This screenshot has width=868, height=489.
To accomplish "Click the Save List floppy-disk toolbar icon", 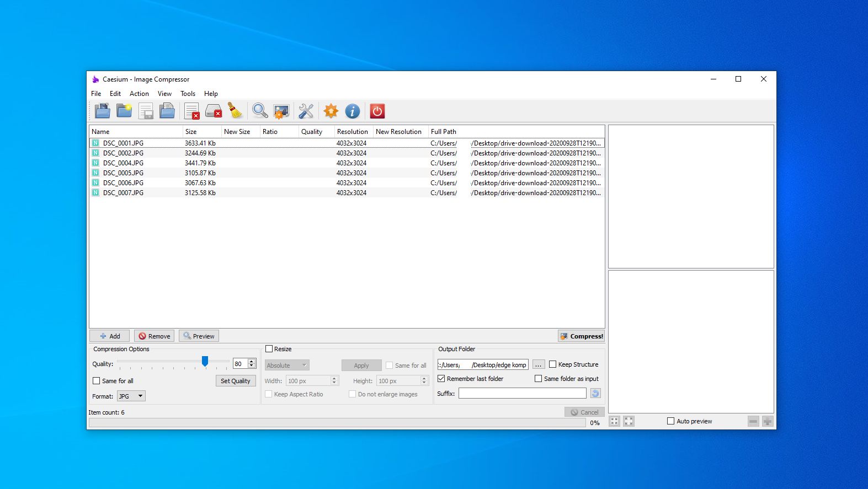I will click(x=146, y=111).
